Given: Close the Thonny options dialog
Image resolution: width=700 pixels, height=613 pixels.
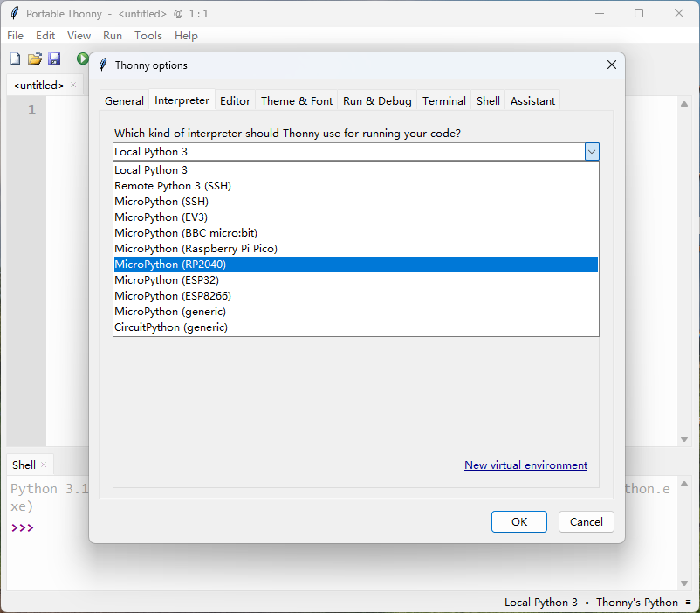Looking at the screenshot, I should click(x=612, y=65).
